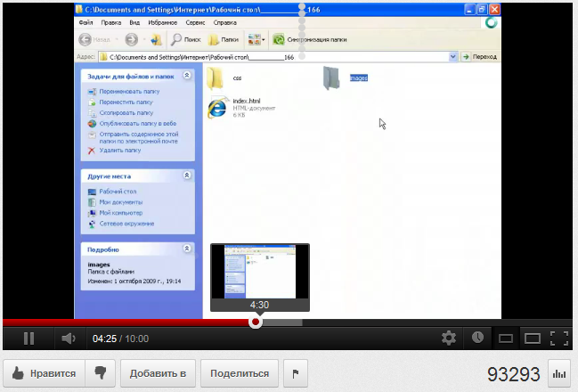Toggle the Папки folders pane button
The image size is (578, 392).
point(224,39)
